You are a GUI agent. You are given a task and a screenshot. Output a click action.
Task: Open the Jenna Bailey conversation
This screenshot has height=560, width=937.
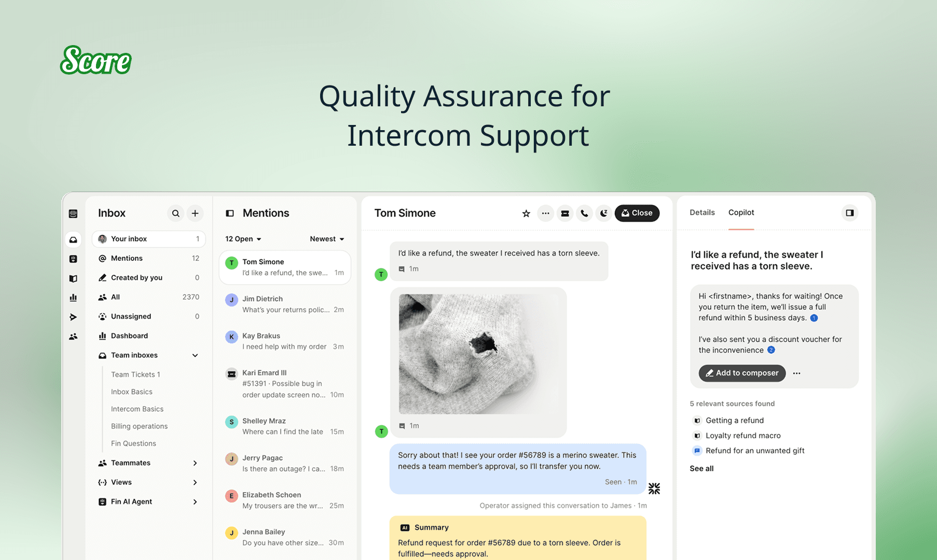coord(285,537)
